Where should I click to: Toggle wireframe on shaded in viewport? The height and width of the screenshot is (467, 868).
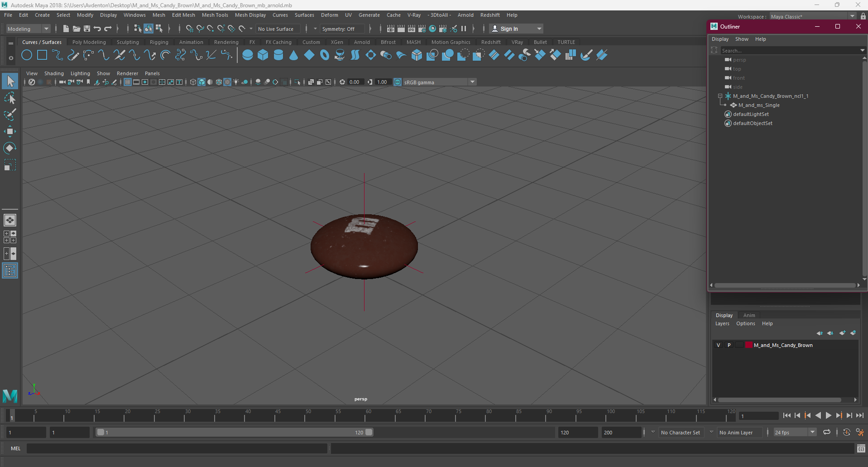point(219,82)
